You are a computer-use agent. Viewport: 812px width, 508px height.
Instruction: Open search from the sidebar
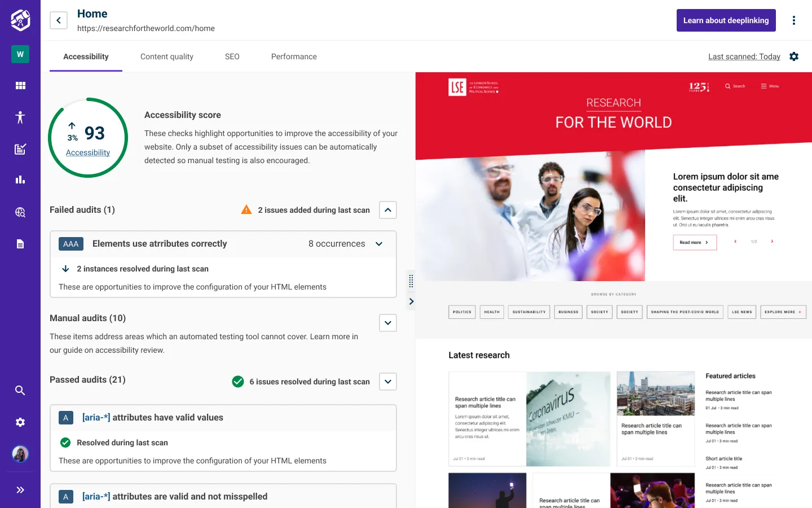pyautogui.click(x=20, y=390)
